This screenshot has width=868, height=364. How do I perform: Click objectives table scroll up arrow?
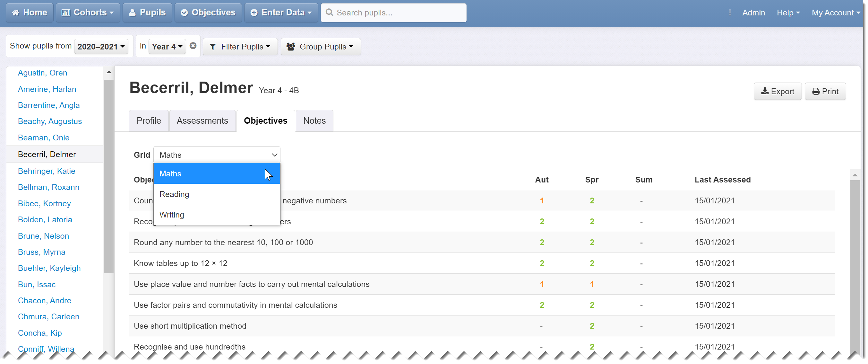click(x=855, y=175)
